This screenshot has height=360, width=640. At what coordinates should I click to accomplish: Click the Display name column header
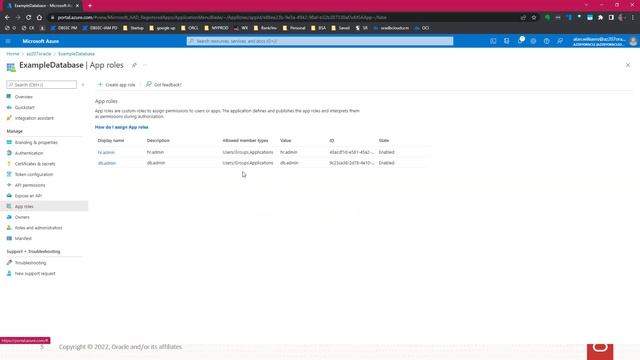pos(111,140)
